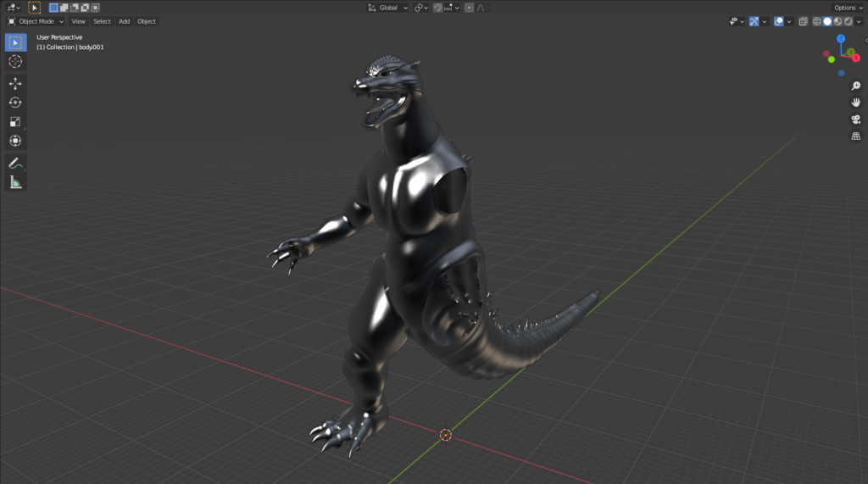The image size is (868, 484).
Task: Select the Annotate pencil tool
Action: [15, 163]
